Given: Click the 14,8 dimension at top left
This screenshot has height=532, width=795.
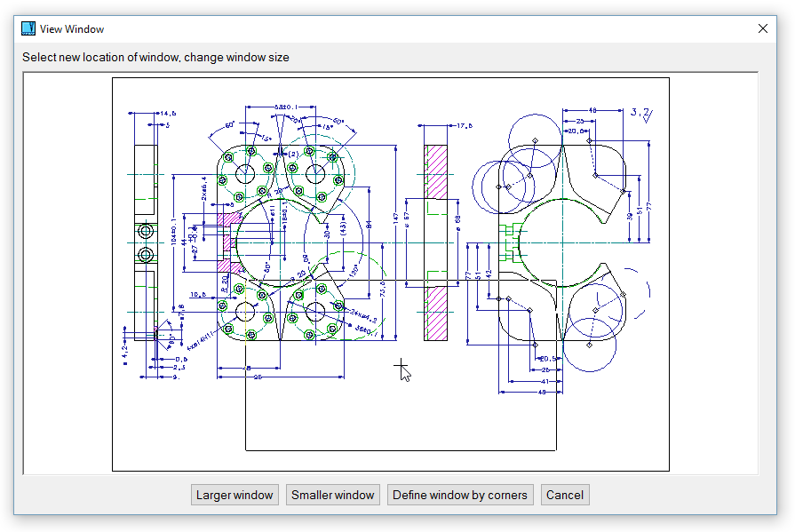Looking at the screenshot, I should pyautogui.click(x=167, y=114).
